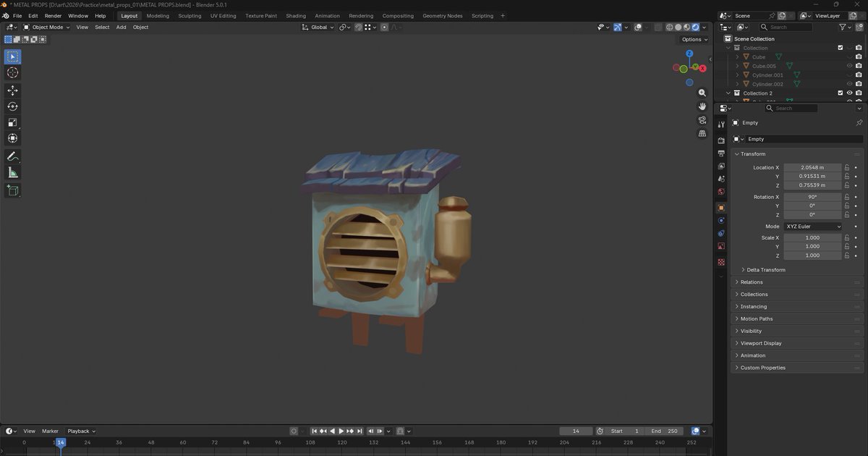Click the Location X value field

812,167
